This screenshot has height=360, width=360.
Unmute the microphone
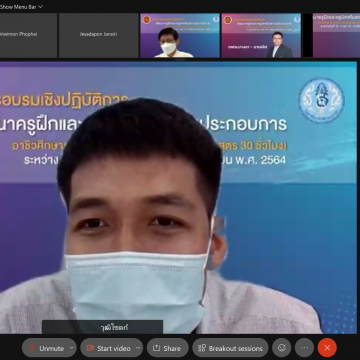[x=46, y=348]
